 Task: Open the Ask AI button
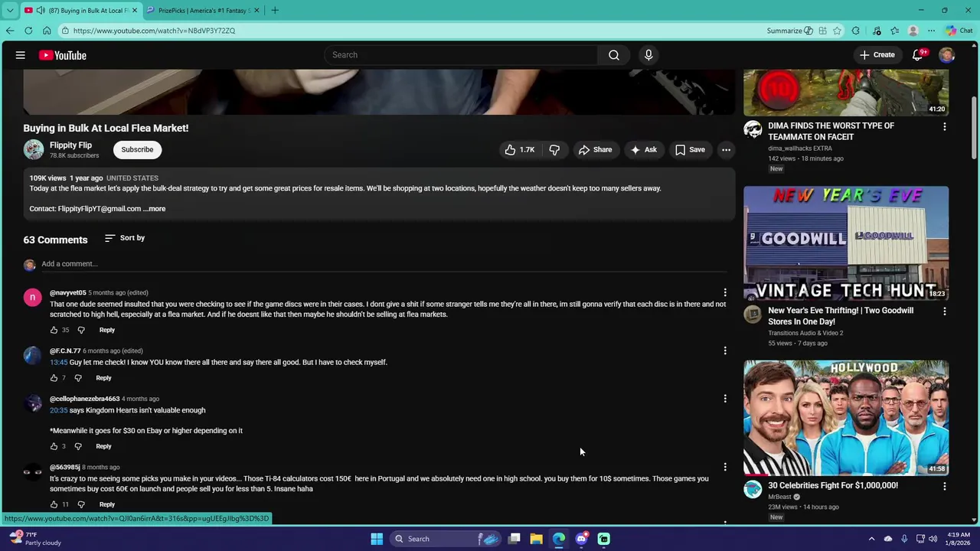(x=643, y=150)
